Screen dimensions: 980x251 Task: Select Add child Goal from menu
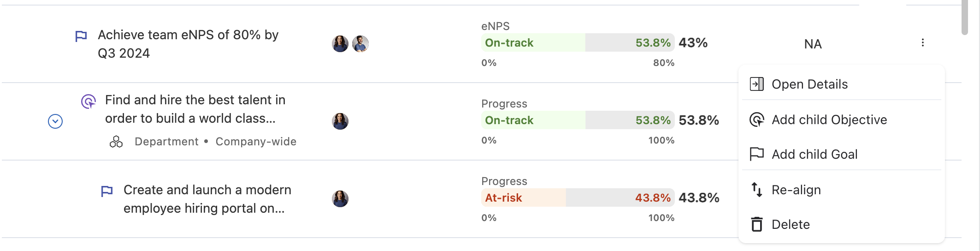814,155
